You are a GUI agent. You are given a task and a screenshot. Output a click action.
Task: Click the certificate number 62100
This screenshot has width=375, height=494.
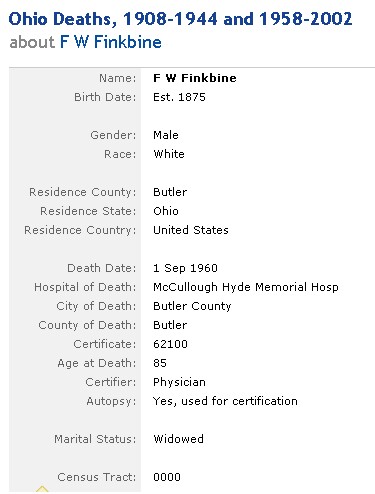coord(170,344)
